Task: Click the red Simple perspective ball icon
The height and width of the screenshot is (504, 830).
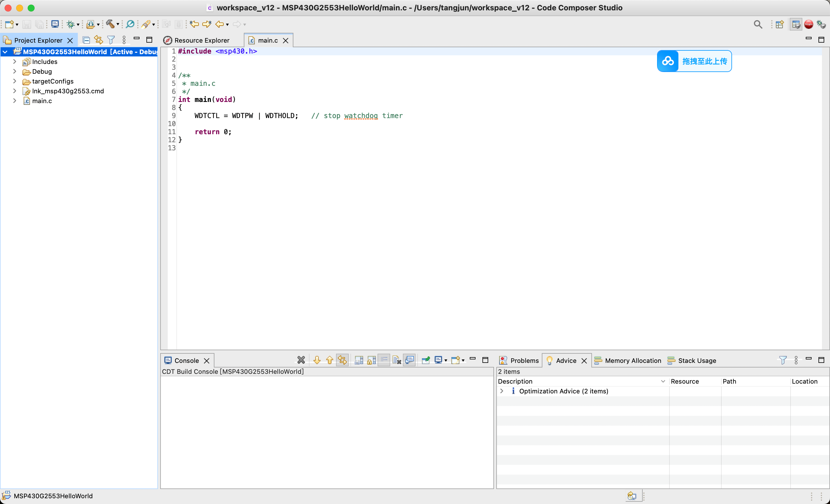Action: tap(809, 24)
